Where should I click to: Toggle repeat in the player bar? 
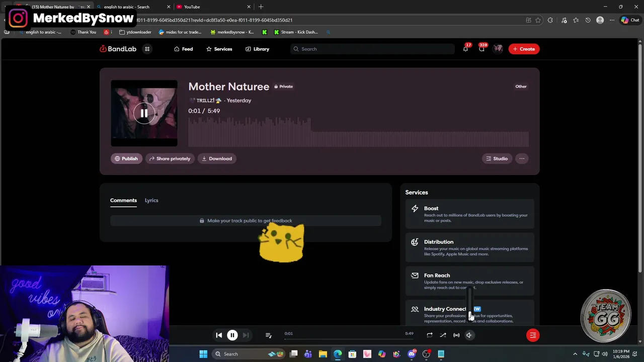click(x=430, y=335)
